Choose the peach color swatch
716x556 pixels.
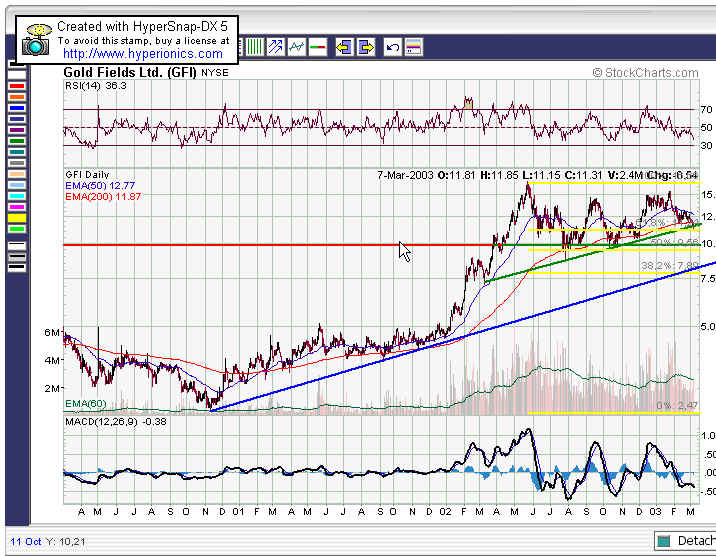pyautogui.click(x=17, y=174)
